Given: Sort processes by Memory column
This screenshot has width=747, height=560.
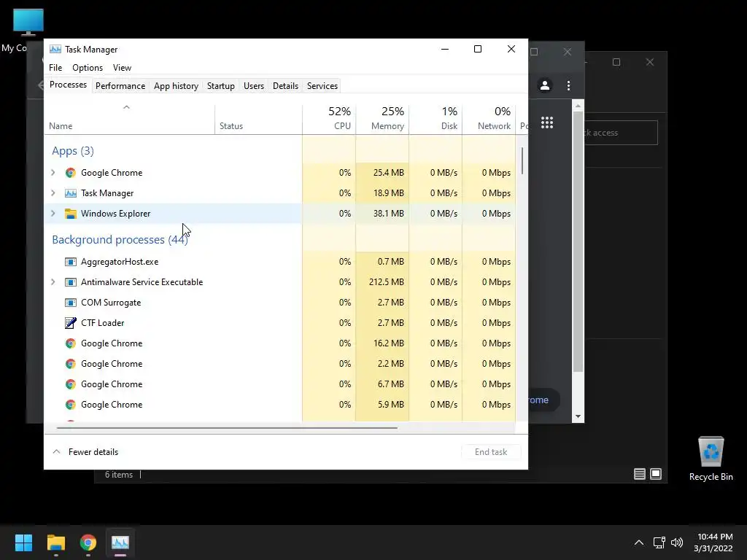Looking at the screenshot, I should [382, 120].
